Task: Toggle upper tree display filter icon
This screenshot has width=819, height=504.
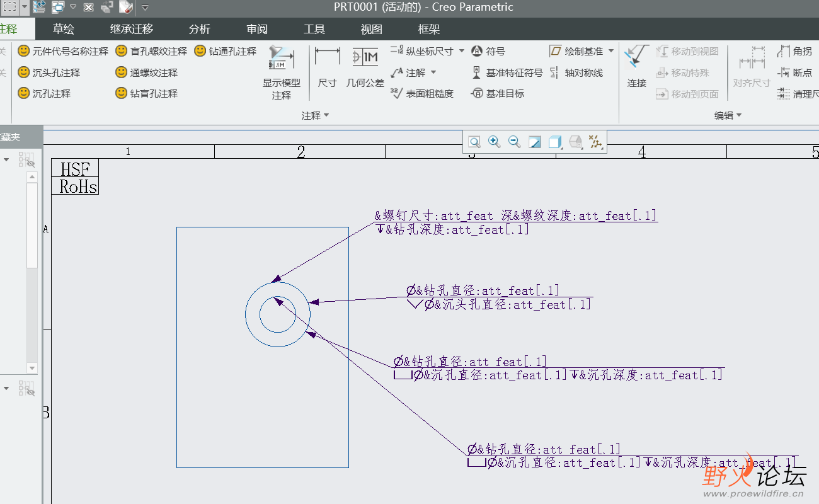Action: tap(27, 160)
